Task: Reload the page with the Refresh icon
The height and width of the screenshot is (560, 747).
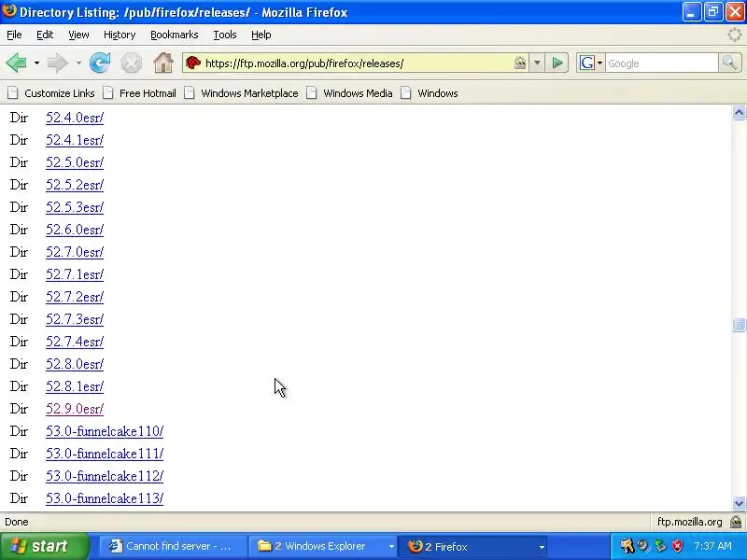Action: pos(100,63)
